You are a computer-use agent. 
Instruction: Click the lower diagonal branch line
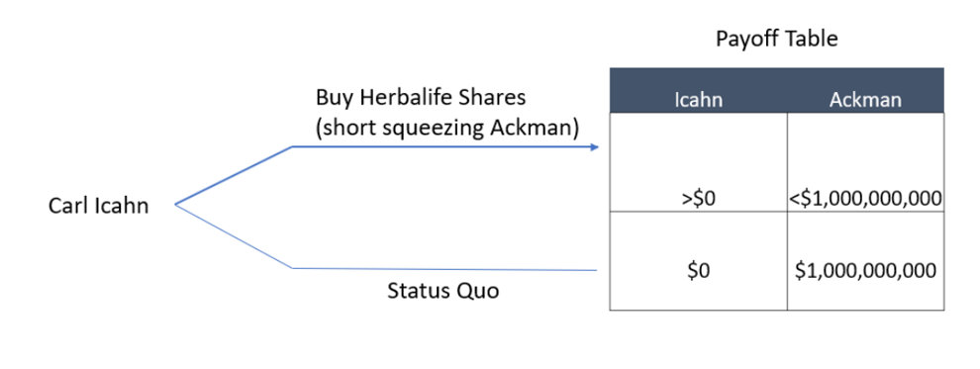[234, 236]
